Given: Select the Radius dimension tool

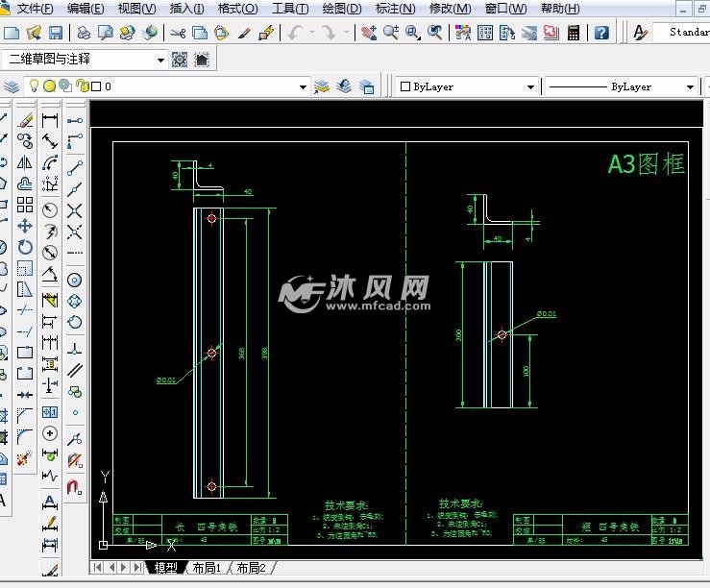Looking at the screenshot, I should [50, 210].
